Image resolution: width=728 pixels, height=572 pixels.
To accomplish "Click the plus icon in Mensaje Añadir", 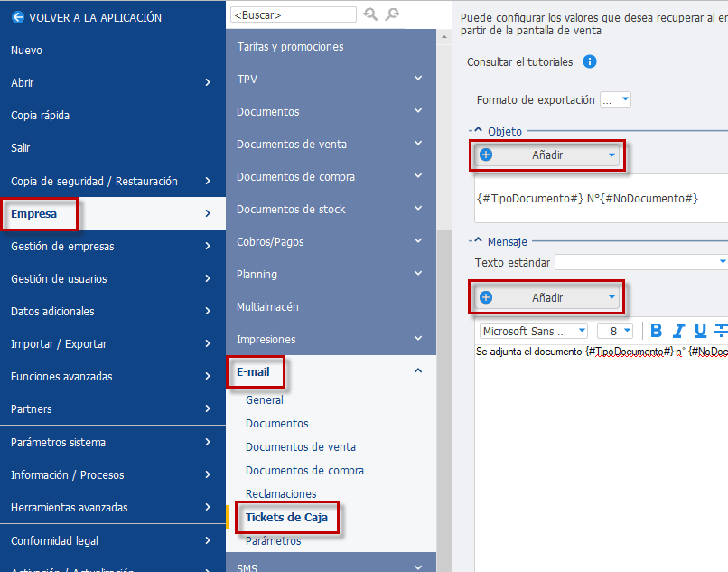I will [486, 297].
